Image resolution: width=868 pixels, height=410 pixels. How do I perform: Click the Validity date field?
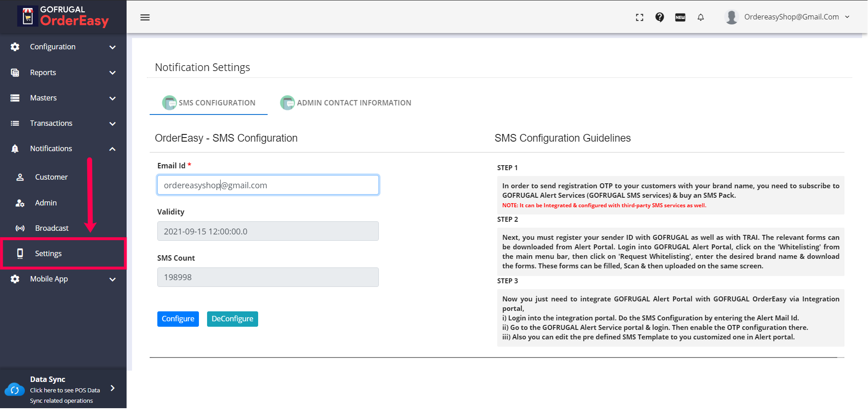(268, 231)
